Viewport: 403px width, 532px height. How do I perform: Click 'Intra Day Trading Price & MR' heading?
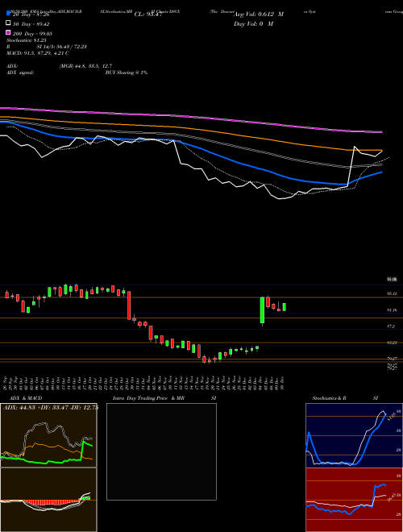tap(148, 398)
